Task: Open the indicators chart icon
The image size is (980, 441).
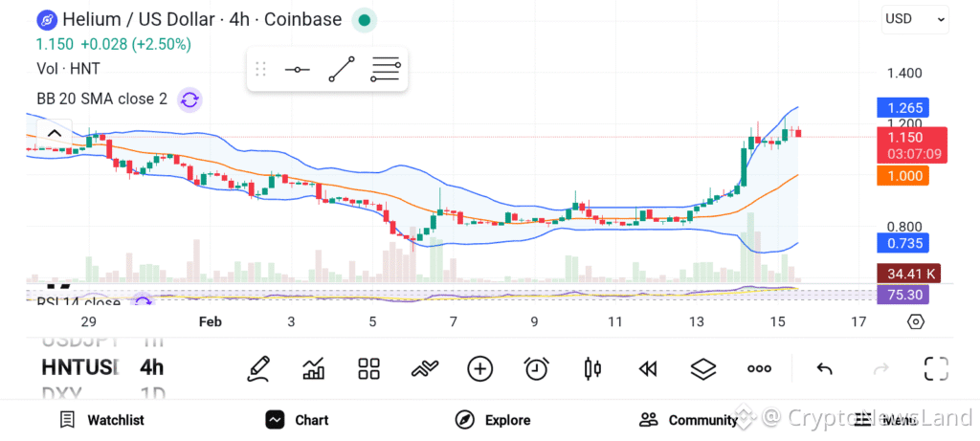Action: click(x=313, y=368)
